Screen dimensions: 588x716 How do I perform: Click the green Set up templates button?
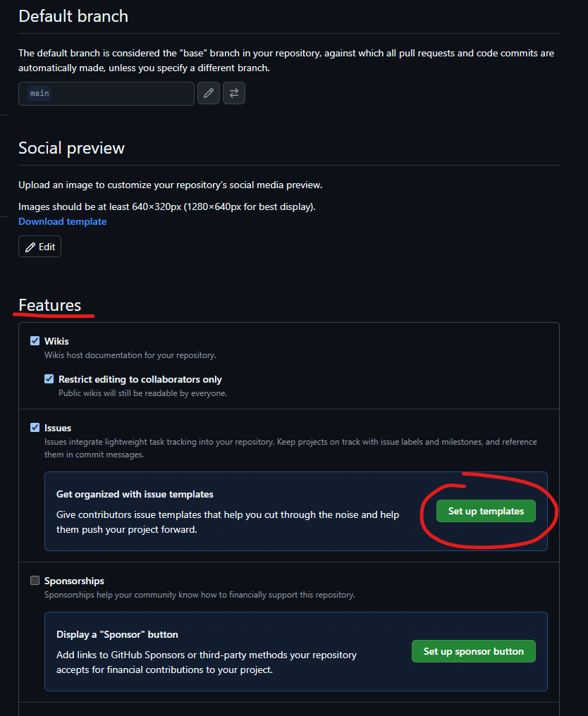point(486,511)
